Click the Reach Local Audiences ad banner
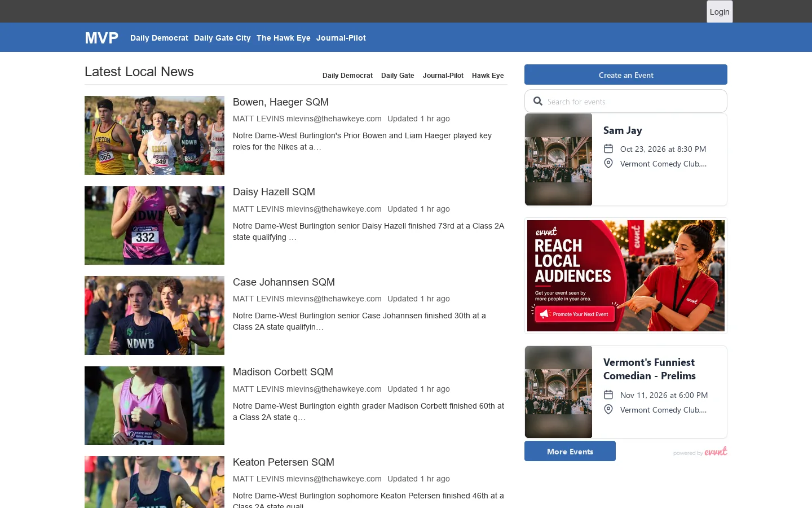This screenshot has width=812, height=508. tap(626, 275)
